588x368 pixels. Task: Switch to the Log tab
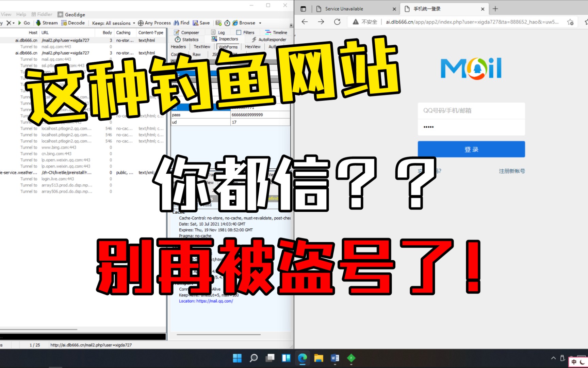click(218, 32)
